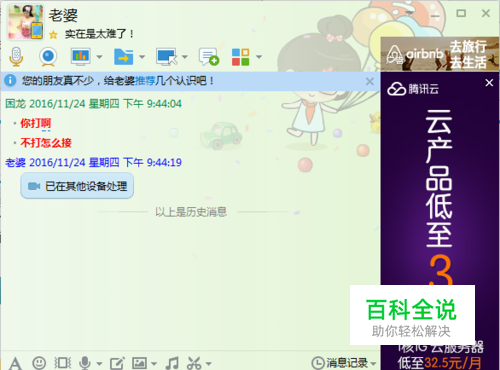Click the 推荐 link in the tip bar
This screenshot has width=500, height=370.
145,81
